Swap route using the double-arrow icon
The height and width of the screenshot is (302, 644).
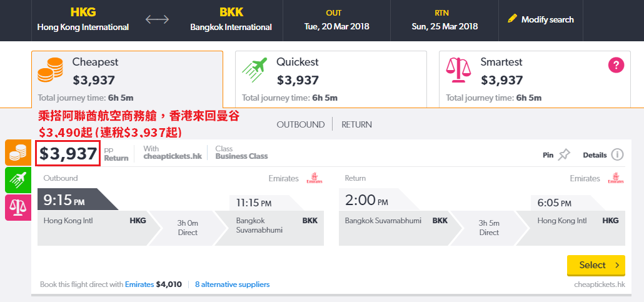click(158, 19)
